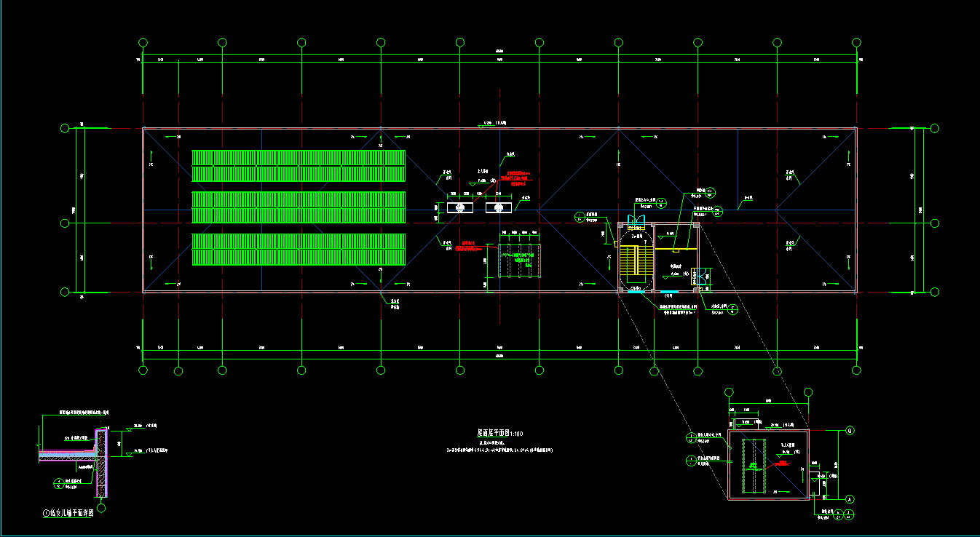
Task: Select the bottom green solar panel array
Action: 299,250
